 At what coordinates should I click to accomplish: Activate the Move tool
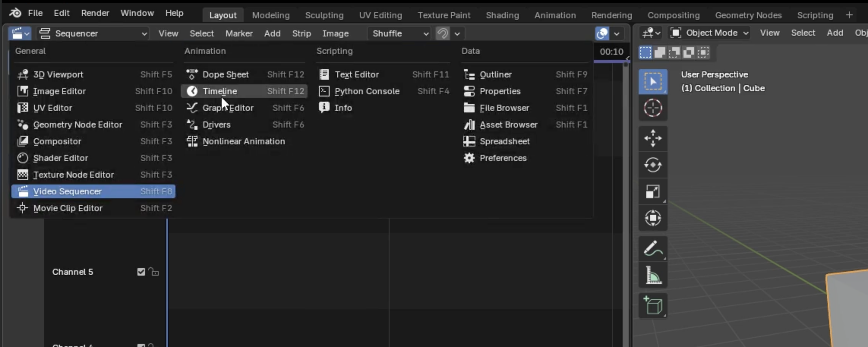coord(653,138)
